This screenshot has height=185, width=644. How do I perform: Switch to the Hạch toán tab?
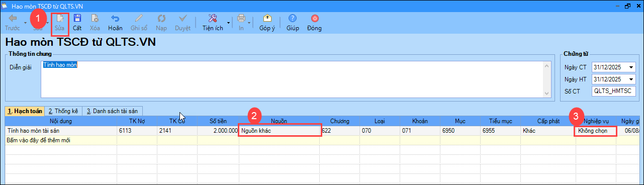pos(25,111)
